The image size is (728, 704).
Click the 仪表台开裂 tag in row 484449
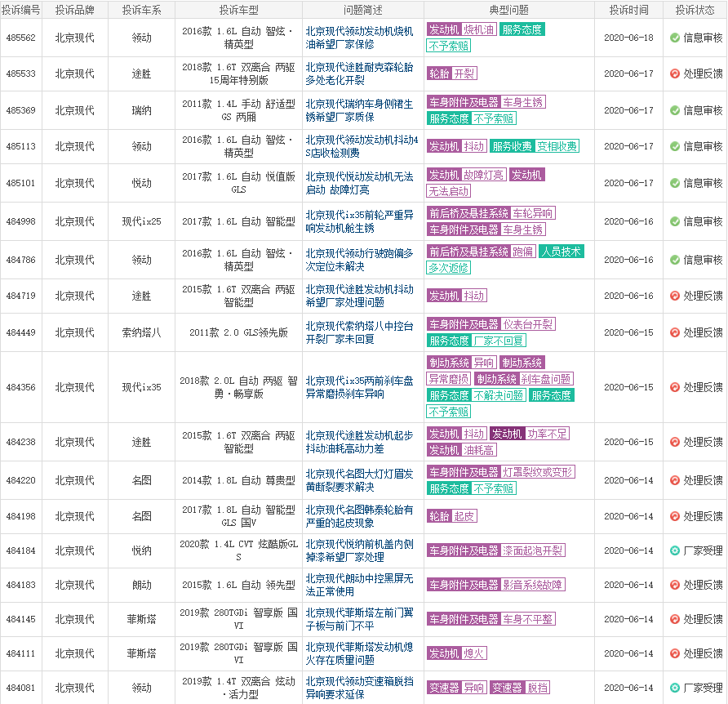528,324
